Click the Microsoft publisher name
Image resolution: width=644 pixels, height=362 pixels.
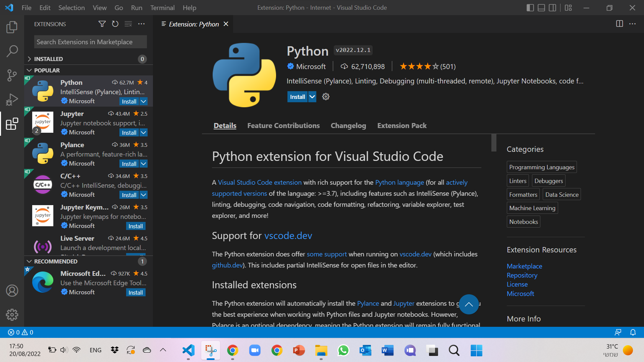[x=311, y=66]
